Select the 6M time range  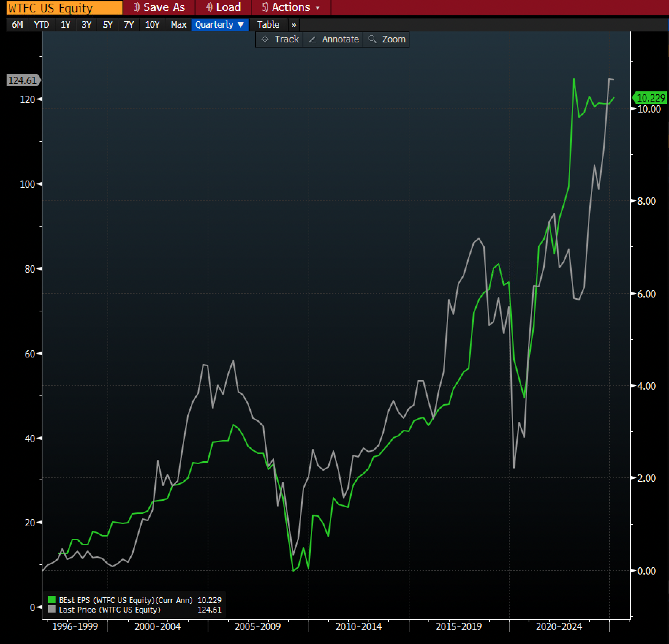coord(17,25)
